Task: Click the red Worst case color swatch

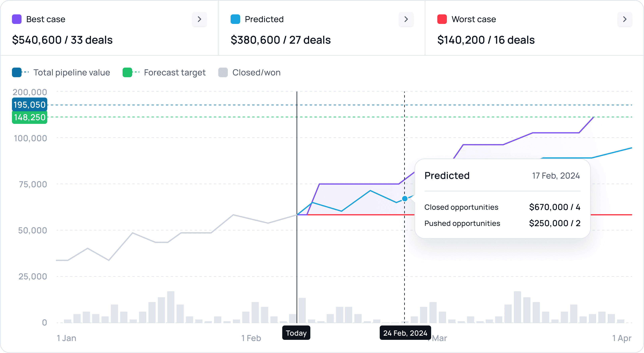Action: (442, 19)
